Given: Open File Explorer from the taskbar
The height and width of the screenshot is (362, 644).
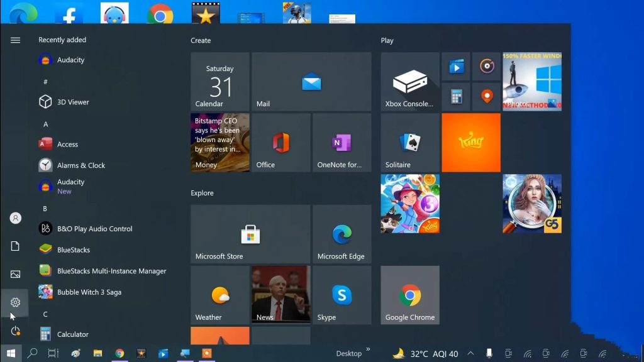Looking at the screenshot, I should [x=97, y=353].
